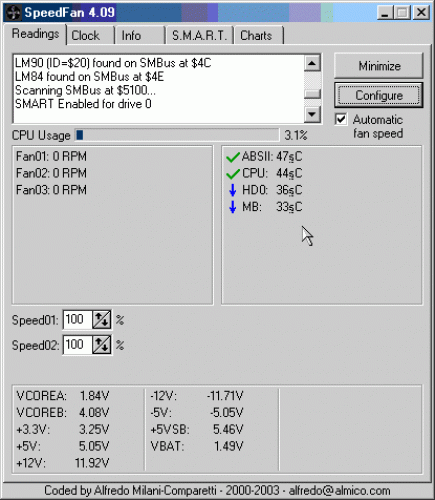Image resolution: width=435 pixels, height=500 pixels.
Task: Click the log scroll down arrow
Action: tap(312, 114)
